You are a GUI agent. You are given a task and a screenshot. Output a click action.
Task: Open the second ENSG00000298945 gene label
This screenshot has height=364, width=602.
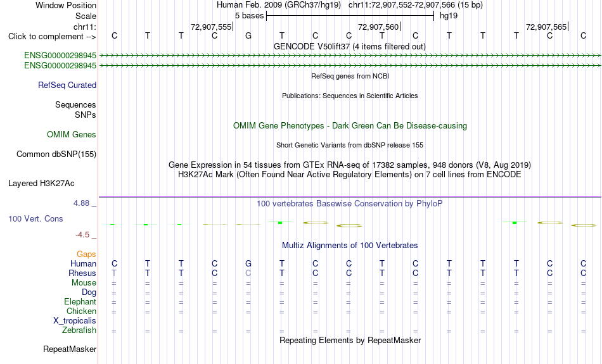60,66
